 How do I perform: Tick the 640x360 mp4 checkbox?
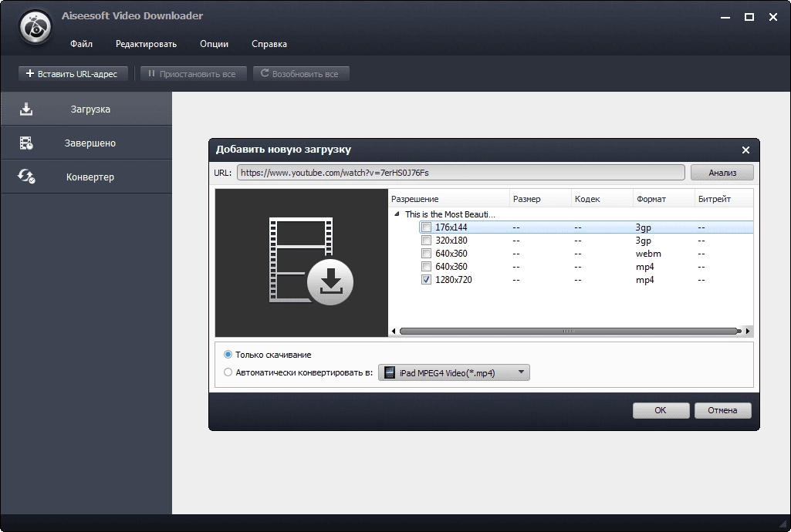click(426, 267)
